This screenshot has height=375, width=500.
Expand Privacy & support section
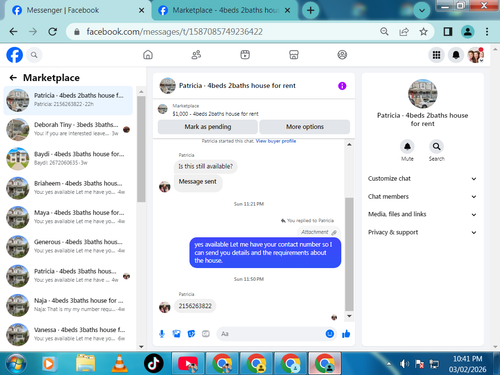pos(422,232)
